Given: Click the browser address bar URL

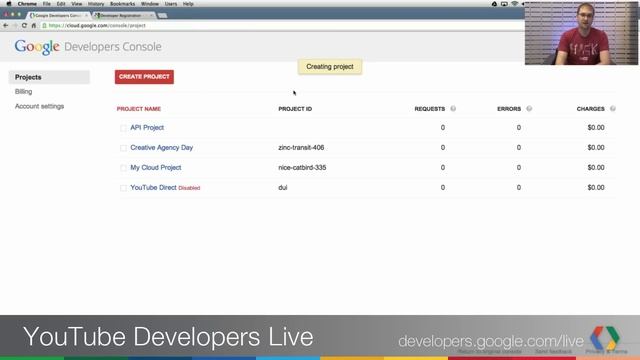Looking at the screenshot, I should click(x=97, y=25).
